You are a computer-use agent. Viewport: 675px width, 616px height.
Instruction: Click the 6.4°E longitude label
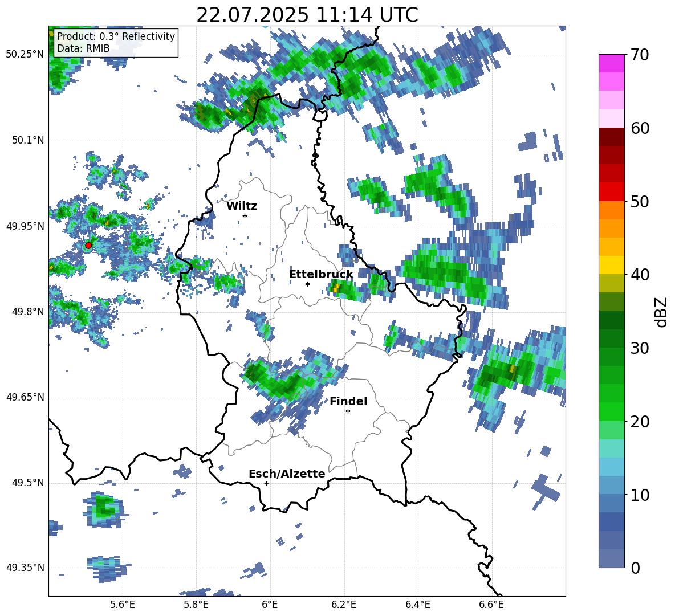coord(417,605)
